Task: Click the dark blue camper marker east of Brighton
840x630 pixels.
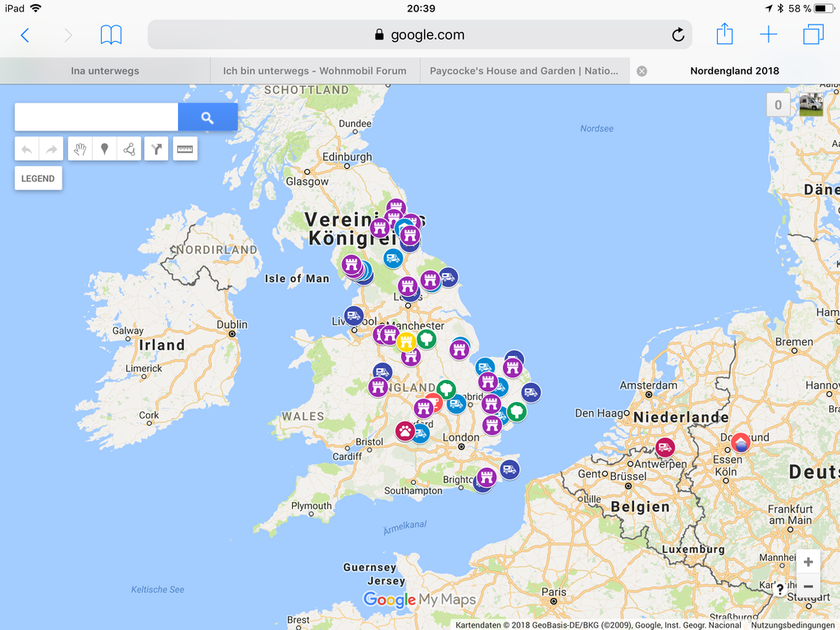Action: [509, 470]
